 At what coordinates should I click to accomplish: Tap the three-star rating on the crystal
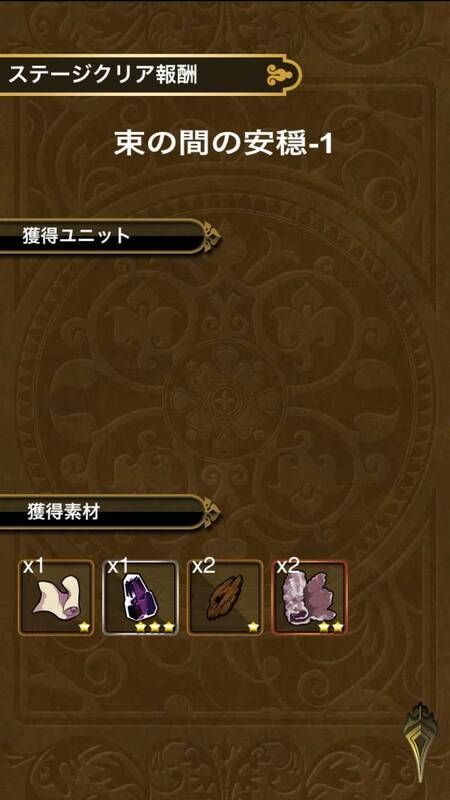pyautogui.click(x=155, y=627)
